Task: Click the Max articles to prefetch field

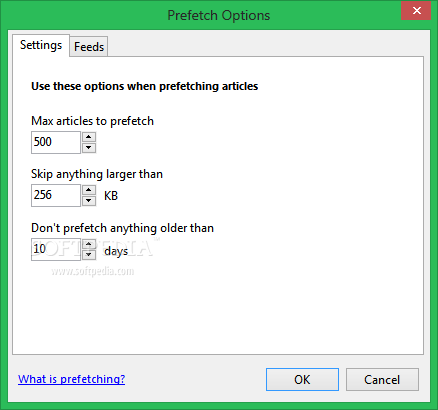Action: click(x=56, y=142)
